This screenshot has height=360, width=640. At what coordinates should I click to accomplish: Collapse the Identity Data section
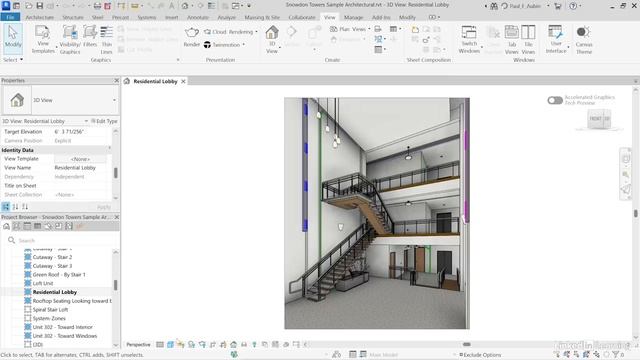point(109,148)
